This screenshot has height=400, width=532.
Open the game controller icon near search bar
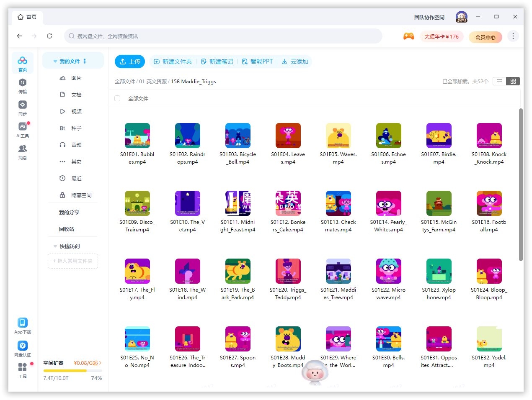[x=408, y=36]
